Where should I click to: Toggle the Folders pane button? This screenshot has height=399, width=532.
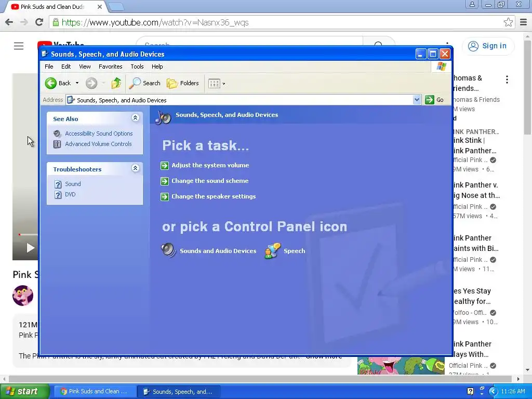click(183, 83)
